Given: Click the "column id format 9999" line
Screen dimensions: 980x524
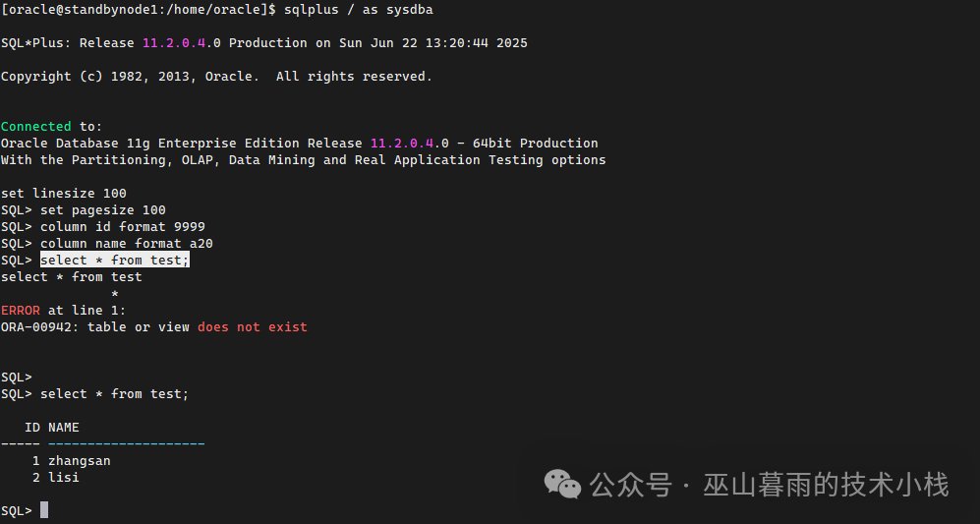Looking at the screenshot, I should click(123, 226).
